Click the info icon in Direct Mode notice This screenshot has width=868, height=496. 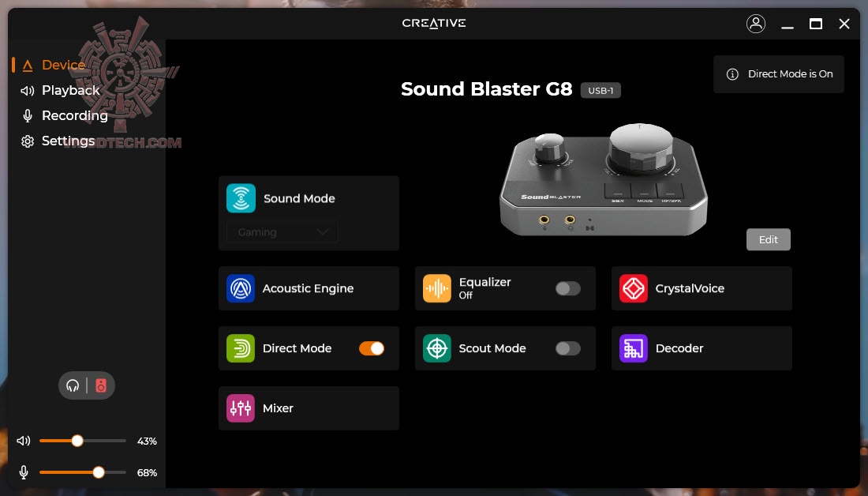732,74
